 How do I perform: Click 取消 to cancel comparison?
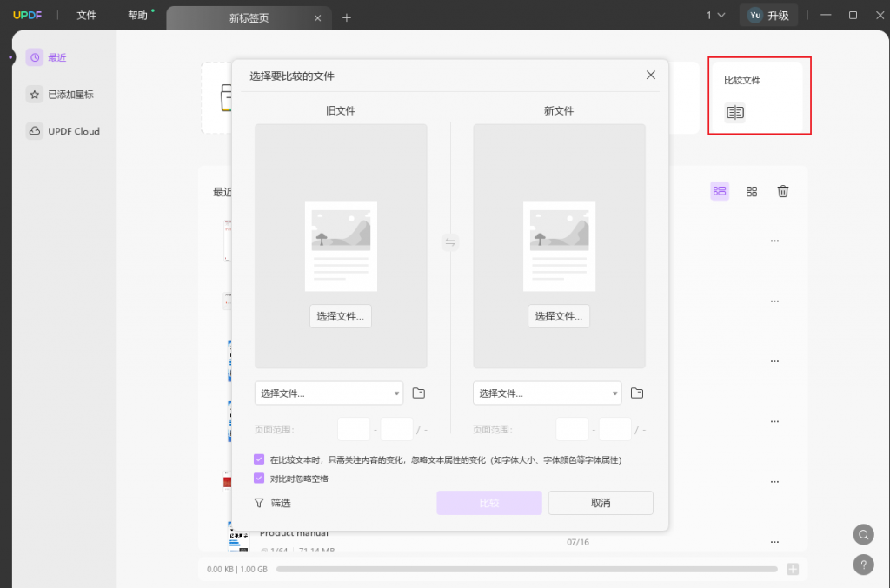(601, 503)
